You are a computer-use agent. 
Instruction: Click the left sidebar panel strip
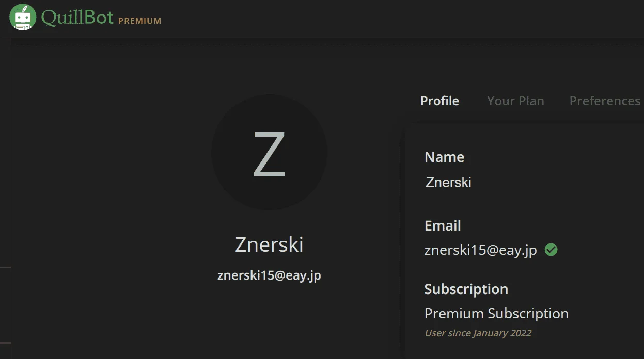coord(5,199)
